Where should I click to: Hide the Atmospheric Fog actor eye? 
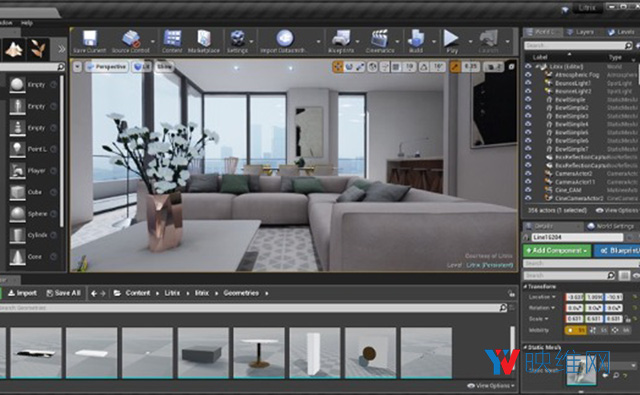[x=529, y=74]
